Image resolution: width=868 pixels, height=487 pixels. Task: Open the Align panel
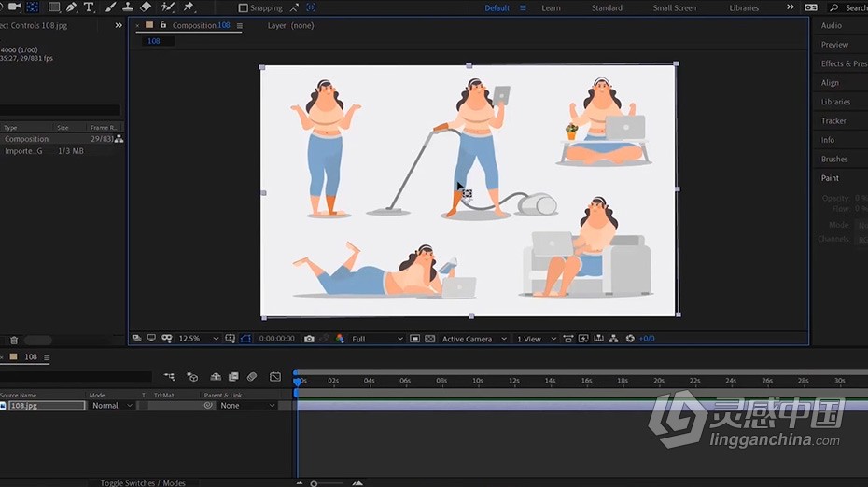pyautogui.click(x=830, y=82)
